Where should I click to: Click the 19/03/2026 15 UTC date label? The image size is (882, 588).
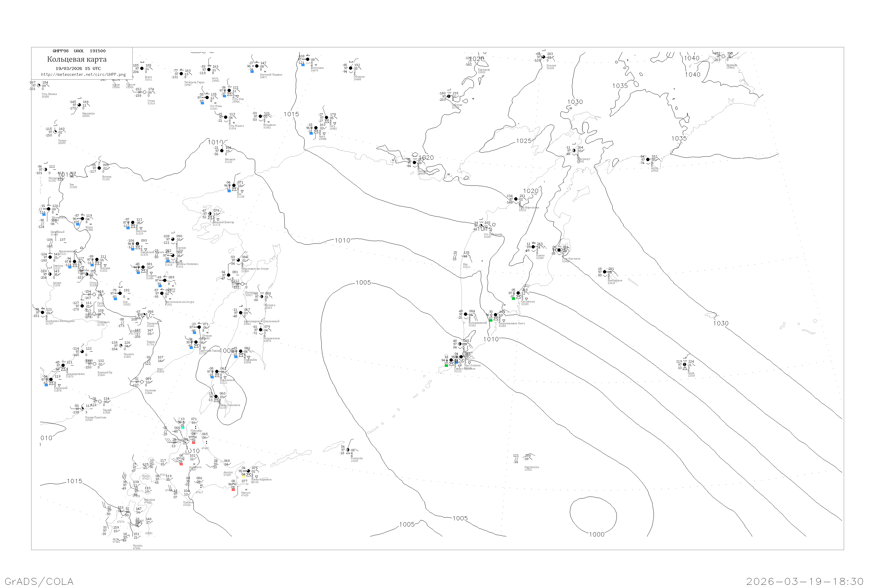coord(78,69)
